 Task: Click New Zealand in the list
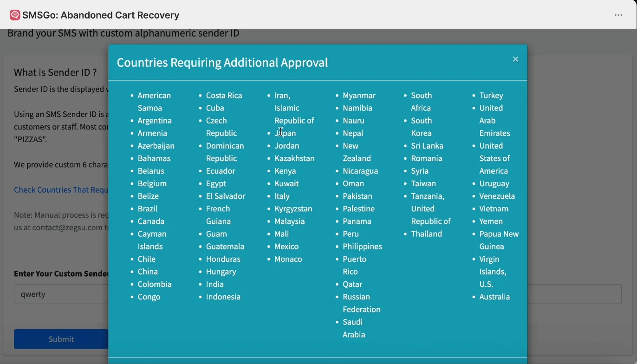click(x=357, y=152)
